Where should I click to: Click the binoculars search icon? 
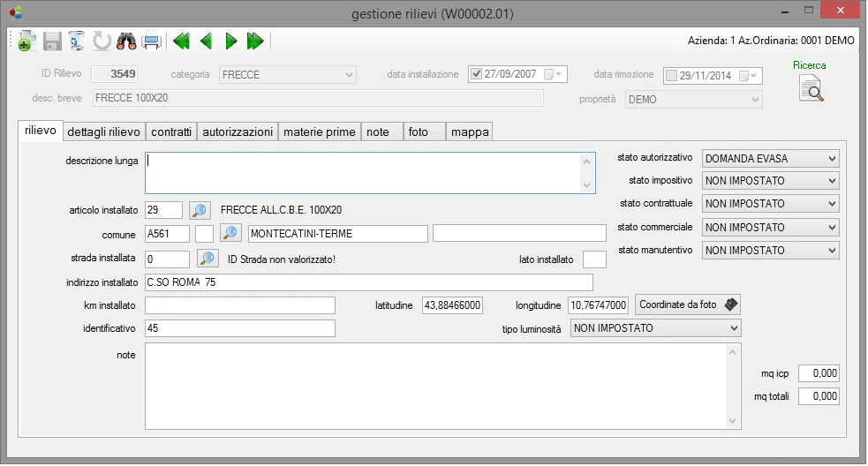pos(126,41)
